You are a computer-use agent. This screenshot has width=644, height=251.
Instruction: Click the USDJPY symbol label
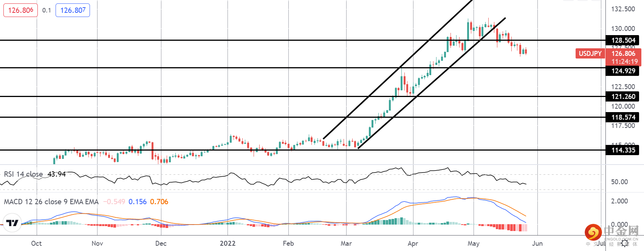point(590,54)
